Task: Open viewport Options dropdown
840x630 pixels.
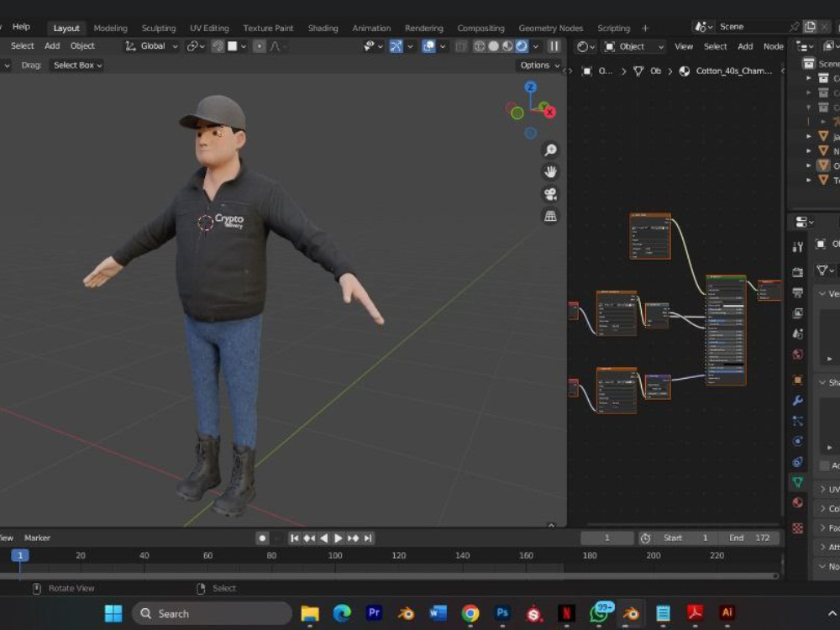Action: tap(539, 66)
